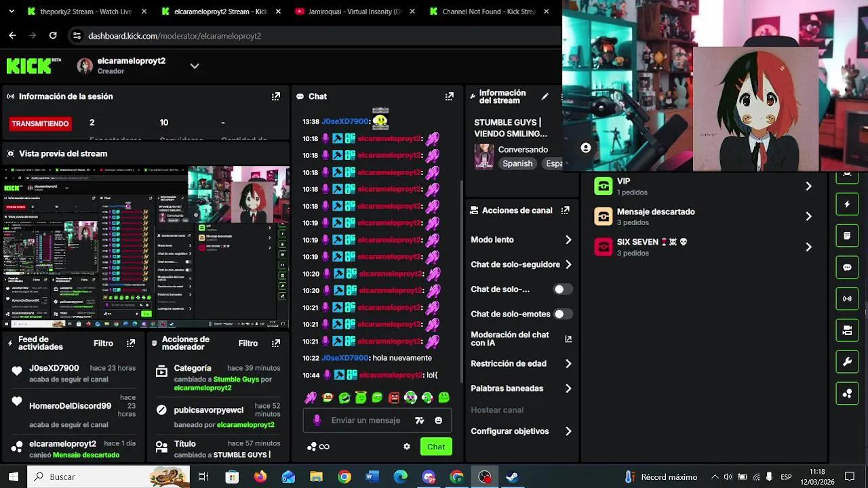Pop out the Acciones de canal panel

pyautogui.click(x=565, y=210)
